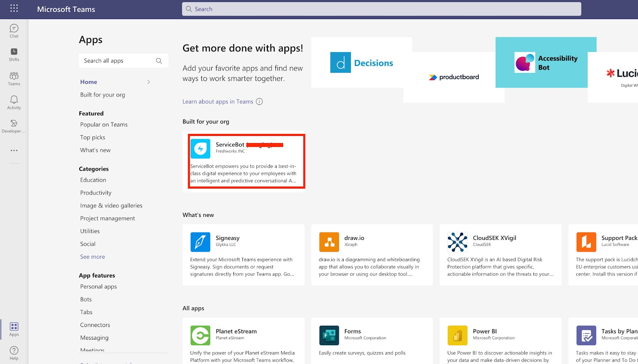Click the Forms app icon
This screenshot has height=364, width=638.
tap(329, 335)
